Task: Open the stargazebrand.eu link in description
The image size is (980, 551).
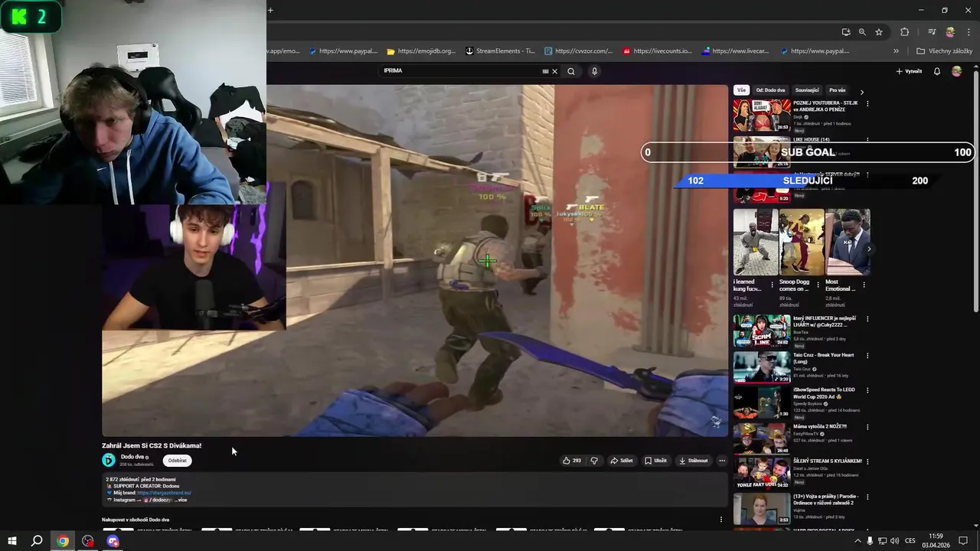Action: coord(164,493)
